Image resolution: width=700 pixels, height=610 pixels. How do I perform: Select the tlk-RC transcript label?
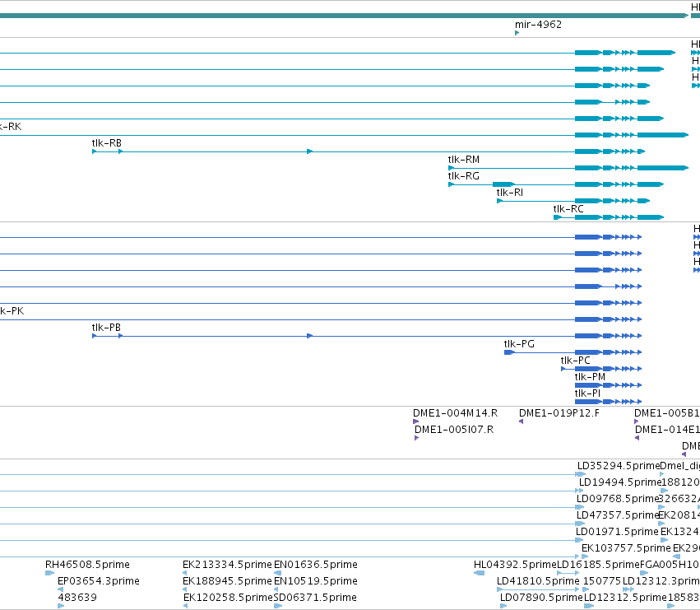(x=568, y=209)
